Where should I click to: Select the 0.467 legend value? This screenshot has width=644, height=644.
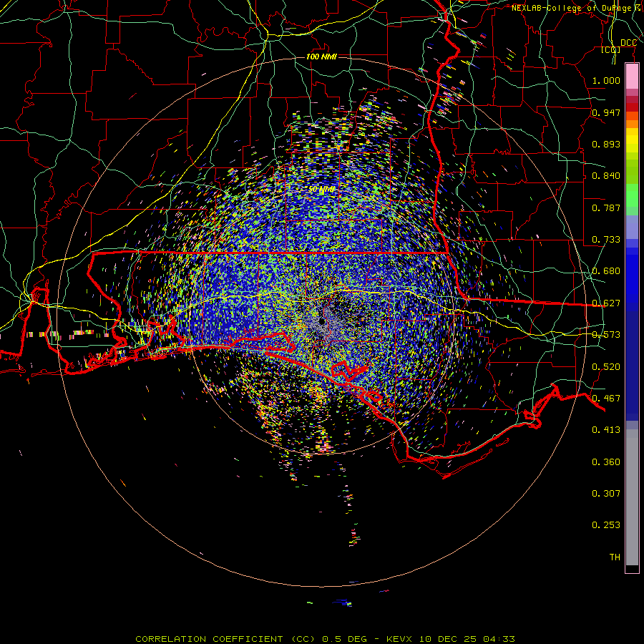coord(606,399)
